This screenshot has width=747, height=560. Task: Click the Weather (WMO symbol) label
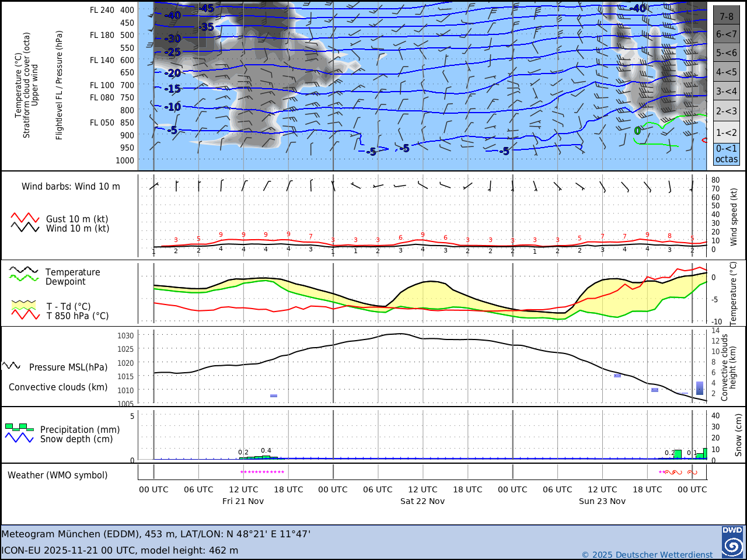[x=58, y=475]
